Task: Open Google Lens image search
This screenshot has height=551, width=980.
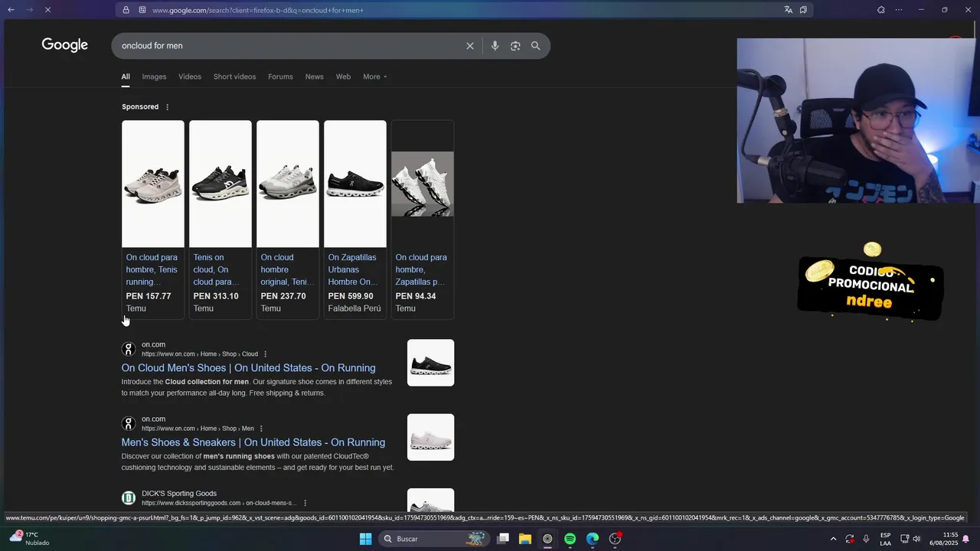Action: click(x=515, y=46)
